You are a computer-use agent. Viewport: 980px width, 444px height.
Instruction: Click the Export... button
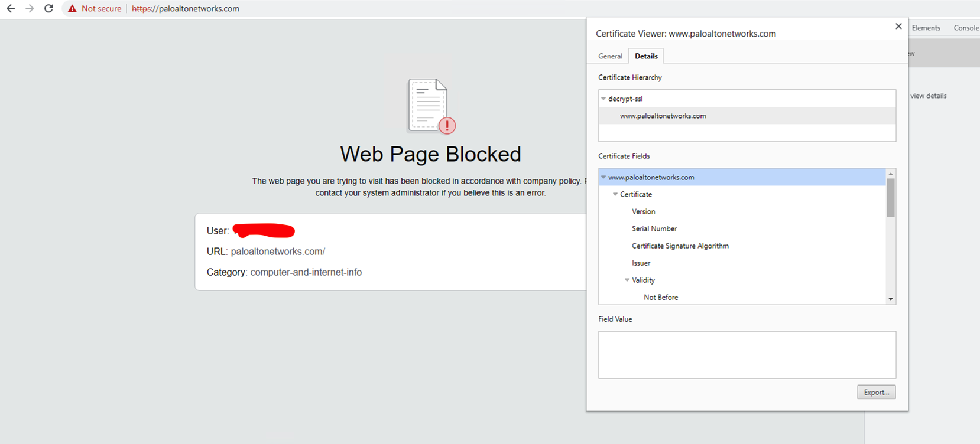tap(876, 392)
